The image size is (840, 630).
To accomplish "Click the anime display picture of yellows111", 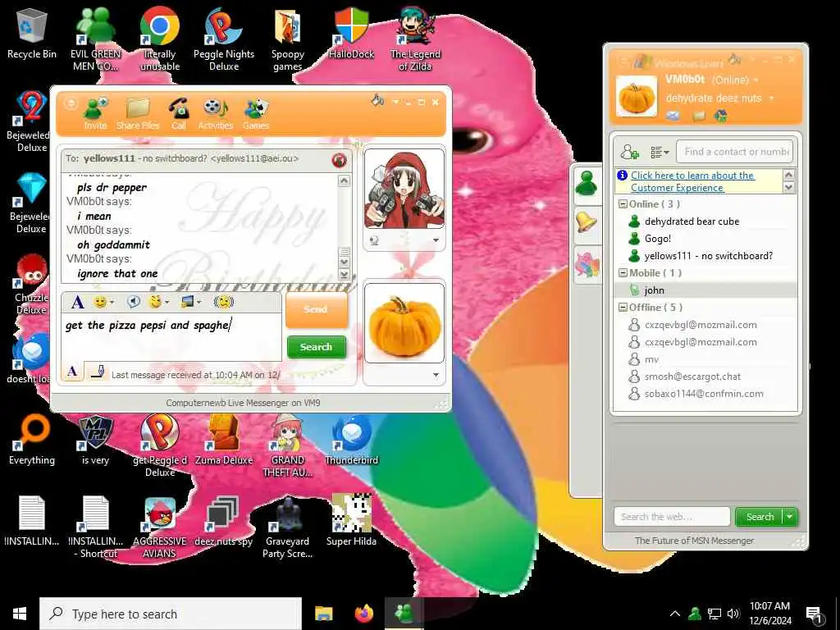I will tap(404, 189).
